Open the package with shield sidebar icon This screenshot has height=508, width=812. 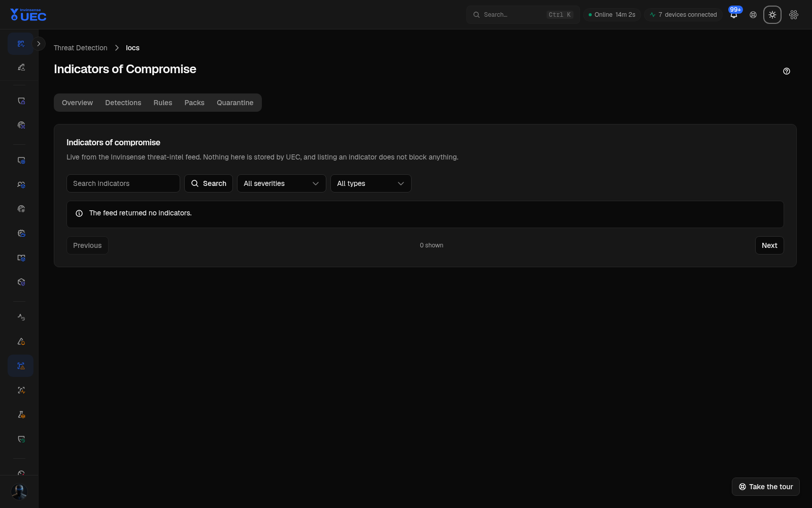[21, 282]
